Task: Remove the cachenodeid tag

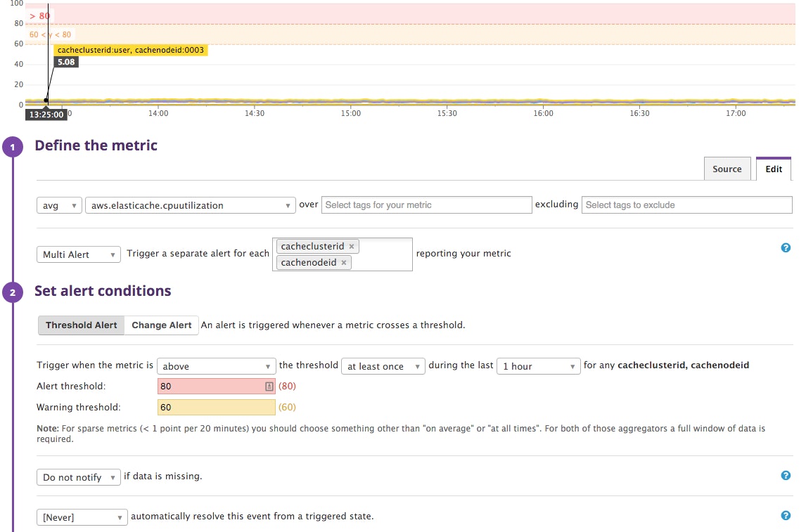Action: click(x=343, y=263)
